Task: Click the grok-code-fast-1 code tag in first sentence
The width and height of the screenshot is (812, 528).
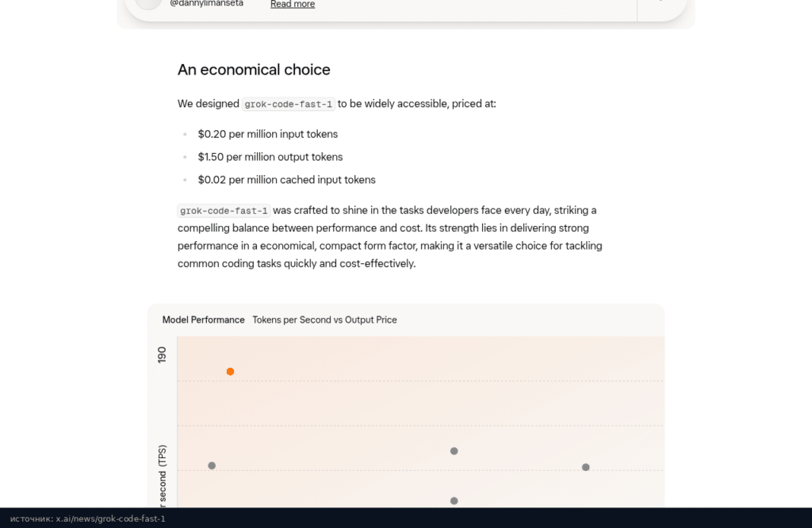Action: point(289,104)
